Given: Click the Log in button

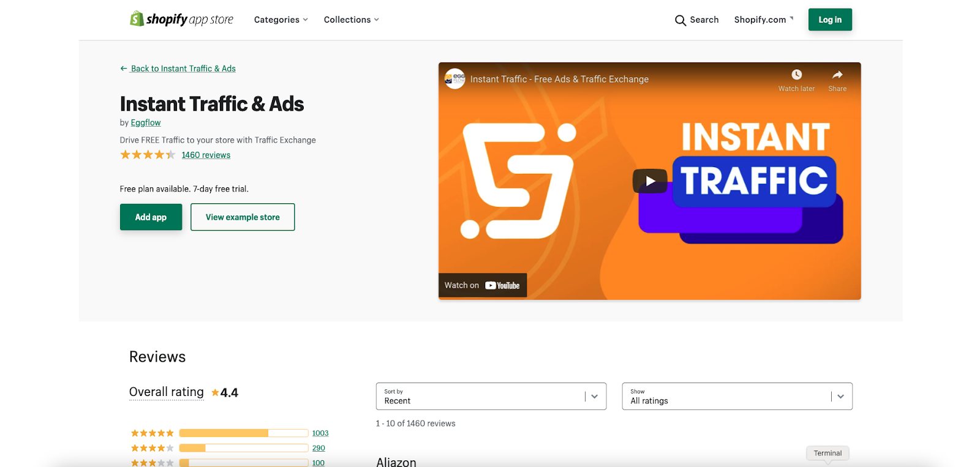Looking at the screenshot, I should (830, 20).
